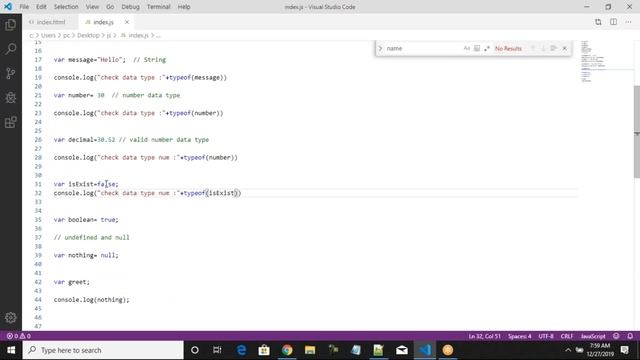The image size is (640, 360).
Task: Open the Source Control view
Action: pyautogui.click(x=11, y=73)
